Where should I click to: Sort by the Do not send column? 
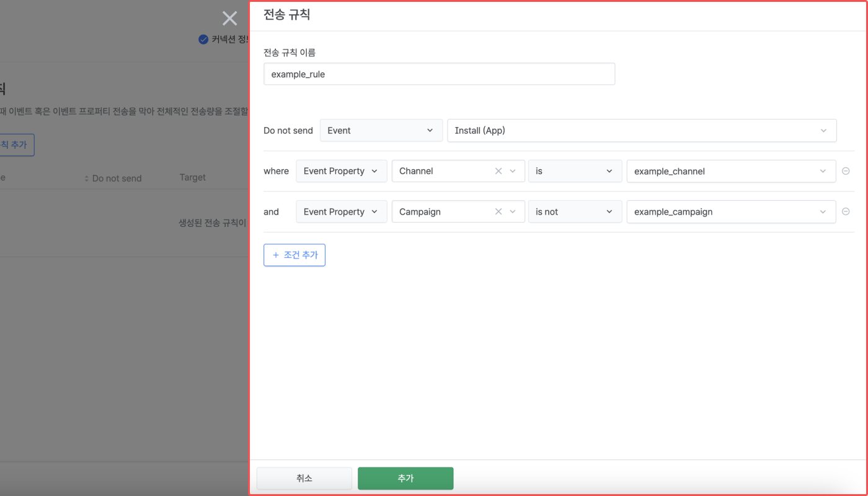pyautogui.click(x=113, y=179)
